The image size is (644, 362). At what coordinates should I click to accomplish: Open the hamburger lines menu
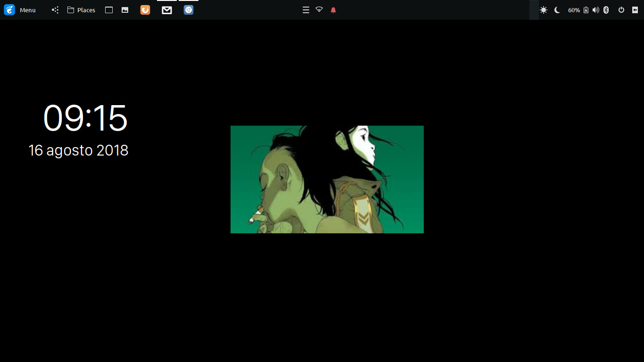[305, 9]
